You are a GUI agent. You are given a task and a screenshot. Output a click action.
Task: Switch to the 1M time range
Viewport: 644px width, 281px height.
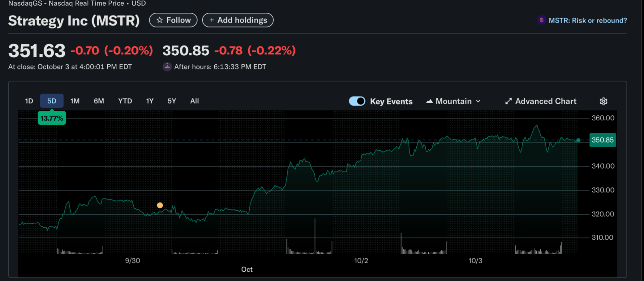(x=75, y=101)
